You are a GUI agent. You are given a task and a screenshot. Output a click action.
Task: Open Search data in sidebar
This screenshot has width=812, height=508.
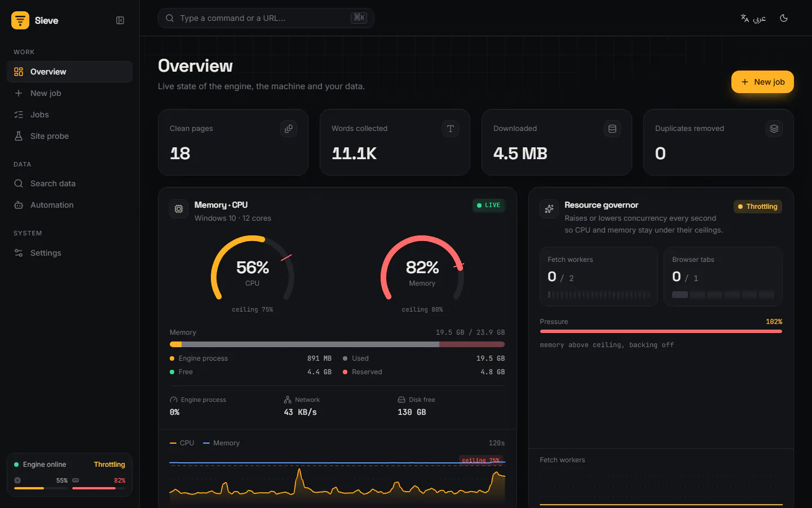click(x=70, y=183)
